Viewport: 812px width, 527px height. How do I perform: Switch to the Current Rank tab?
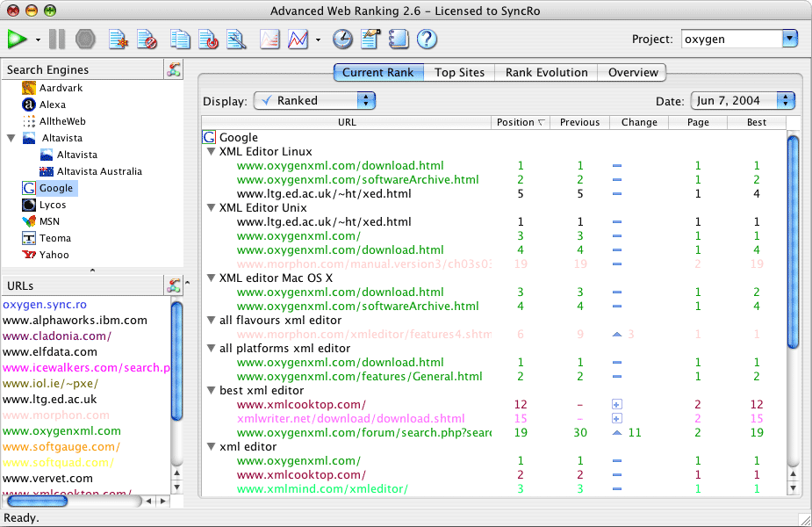pyautogui.click(x=378, y=73)
